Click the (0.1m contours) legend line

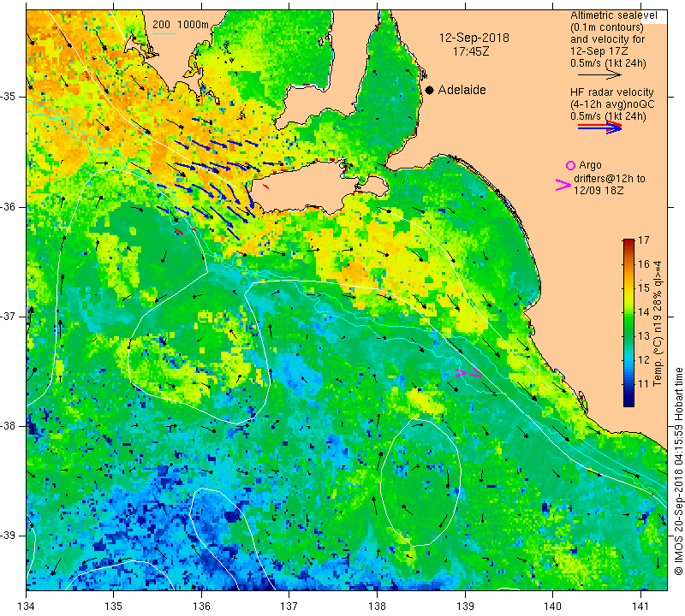(607, 27)
